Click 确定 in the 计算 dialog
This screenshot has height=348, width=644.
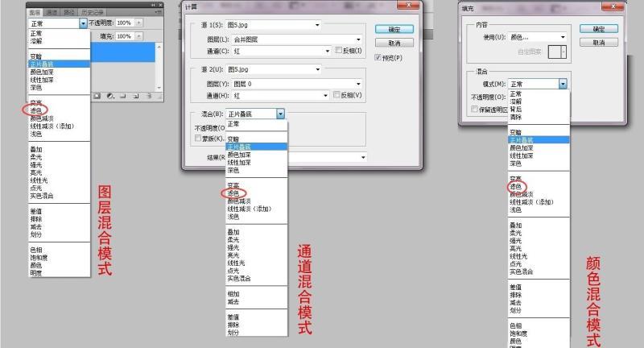394,29
